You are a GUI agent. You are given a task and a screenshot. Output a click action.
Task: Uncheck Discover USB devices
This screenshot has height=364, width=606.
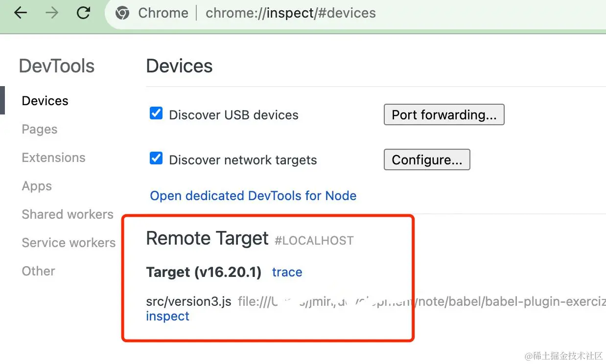pos(156,114)
